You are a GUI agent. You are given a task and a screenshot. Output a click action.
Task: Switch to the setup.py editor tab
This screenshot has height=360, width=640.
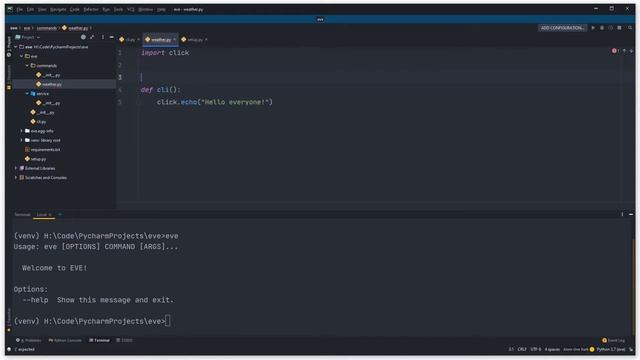(195, 40)
